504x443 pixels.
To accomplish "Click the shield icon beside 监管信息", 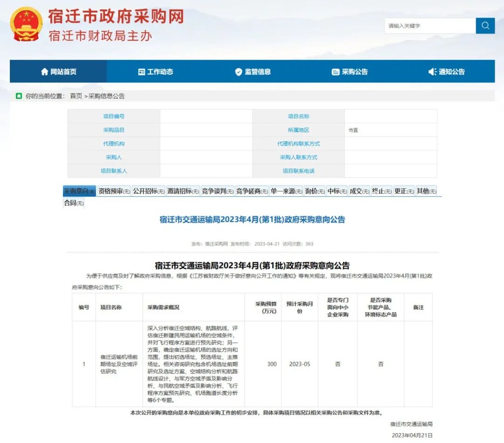I will click(238, 72).
